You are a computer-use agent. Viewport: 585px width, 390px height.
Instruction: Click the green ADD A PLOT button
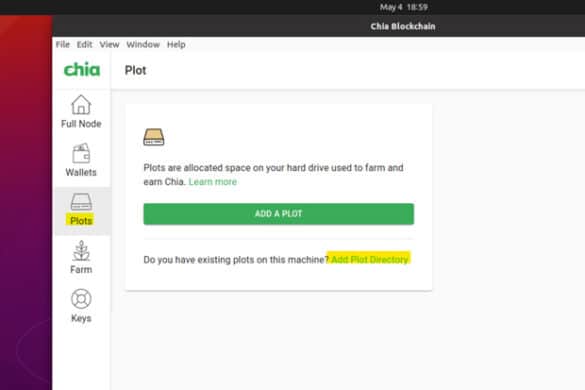pyautogui.click(x=279, y=214)
